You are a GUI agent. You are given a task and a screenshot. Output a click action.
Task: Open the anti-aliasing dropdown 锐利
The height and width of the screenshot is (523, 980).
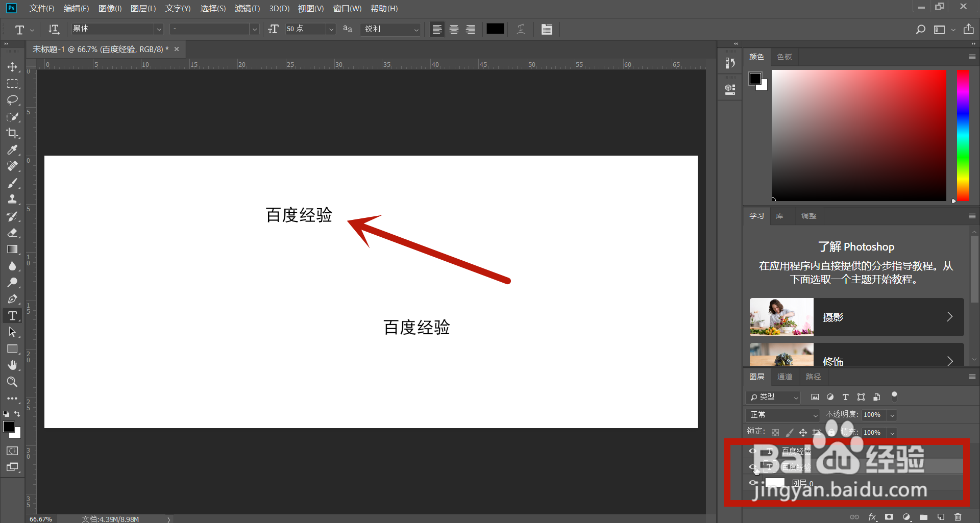click(x=391, y=29)
